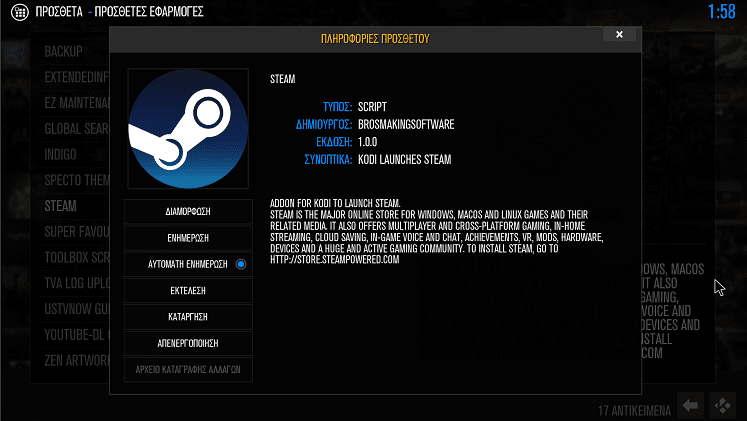Open ΔΙΑΜΟΡΦΩΣΗ settings
This screenshot has width=747, height=421.
[x=188, y=211]
